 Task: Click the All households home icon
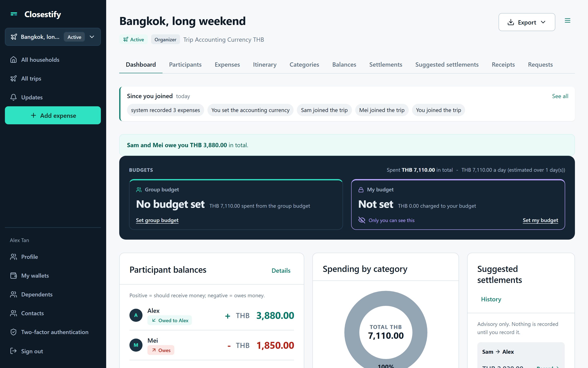14,60
